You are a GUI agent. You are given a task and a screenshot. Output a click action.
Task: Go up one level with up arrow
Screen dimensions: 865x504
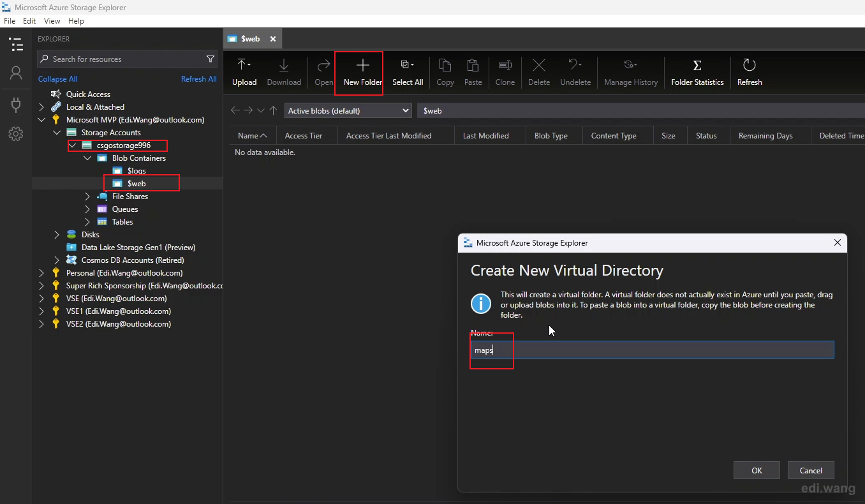coord(273,110)
